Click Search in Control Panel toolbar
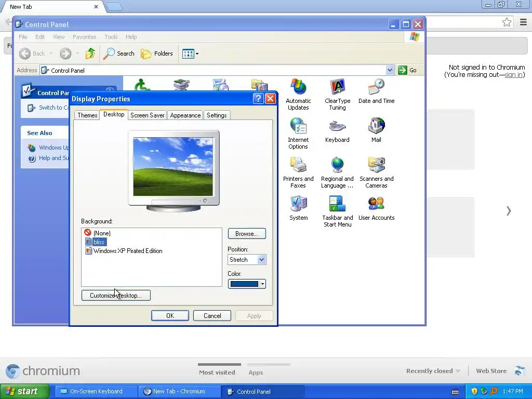 click(x=119, y=54)
